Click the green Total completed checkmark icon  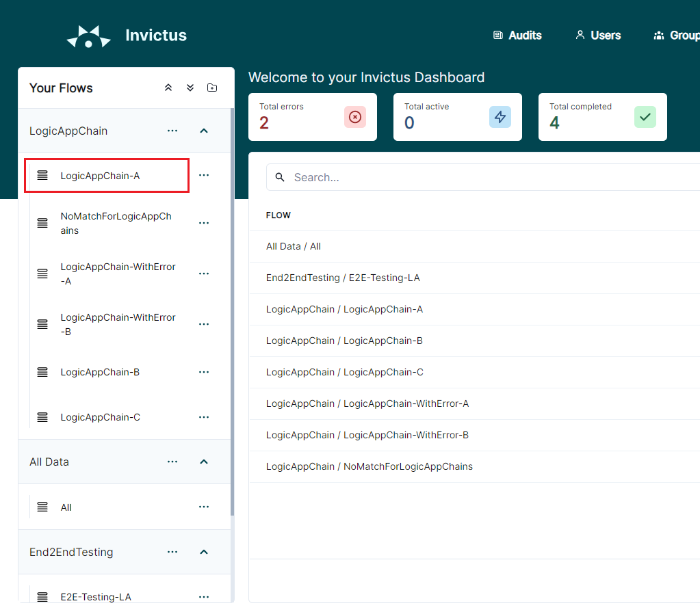tap(645, 117)
